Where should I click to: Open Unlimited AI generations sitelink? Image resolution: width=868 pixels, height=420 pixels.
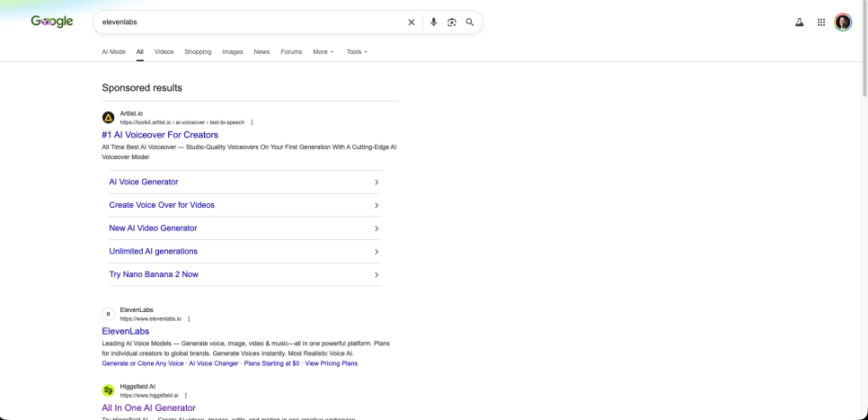[x=154, y=251]
